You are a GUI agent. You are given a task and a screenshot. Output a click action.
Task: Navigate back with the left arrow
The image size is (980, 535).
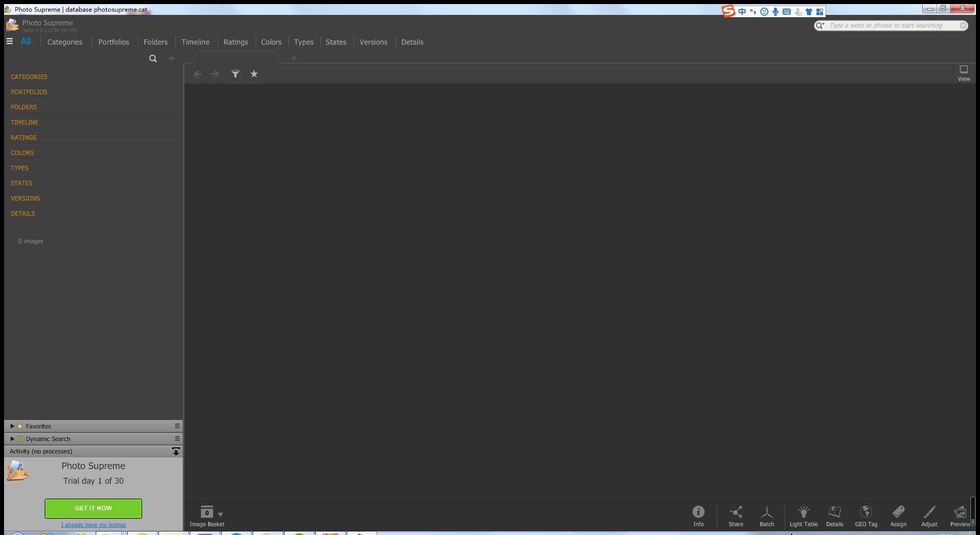[198, 74]
